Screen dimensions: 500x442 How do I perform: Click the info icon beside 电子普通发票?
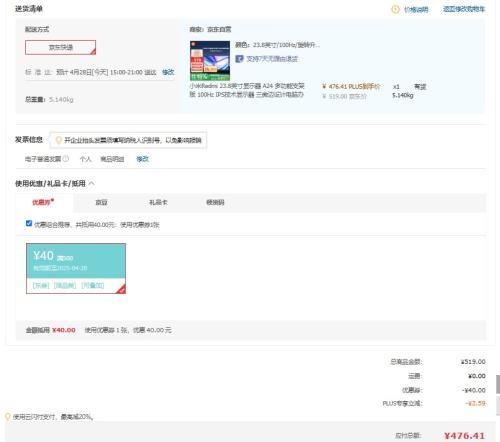[66, 159]
